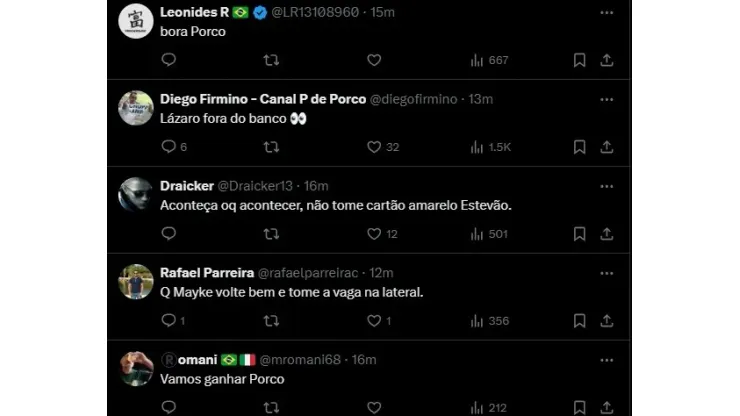Open more options on Draicker's tweet
The image size is (740, 416).
tap(606, 186)
